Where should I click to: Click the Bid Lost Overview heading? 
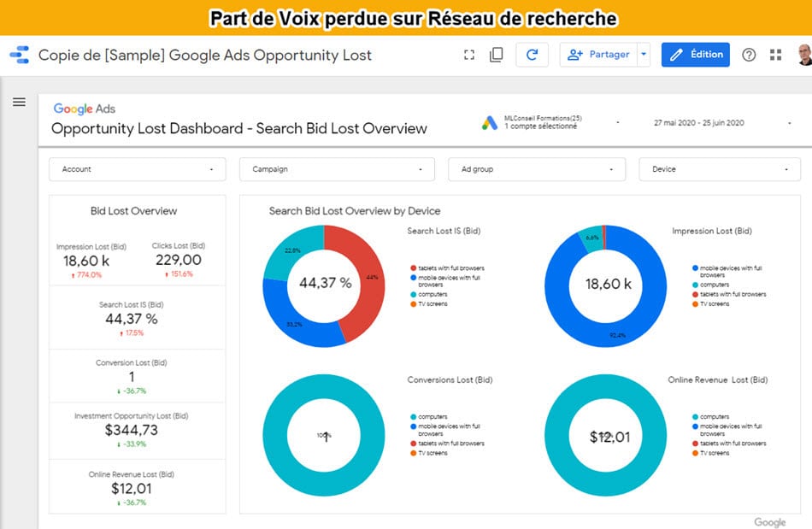coord(133,211)
